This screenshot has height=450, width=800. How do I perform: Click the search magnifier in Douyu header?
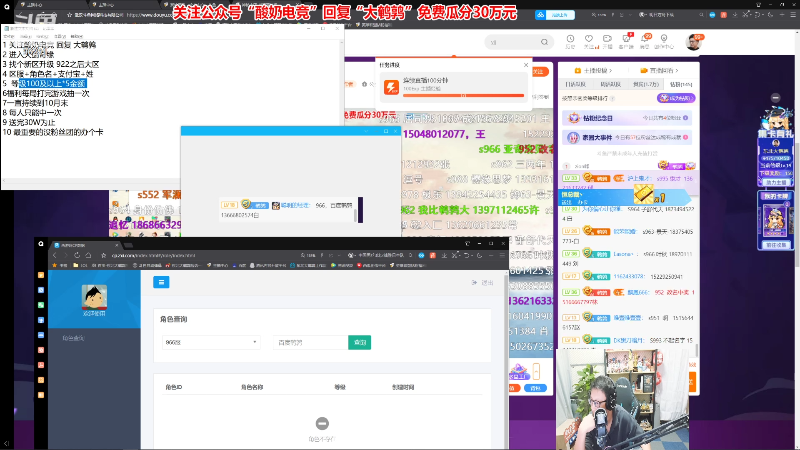click(x=544, y=42)
